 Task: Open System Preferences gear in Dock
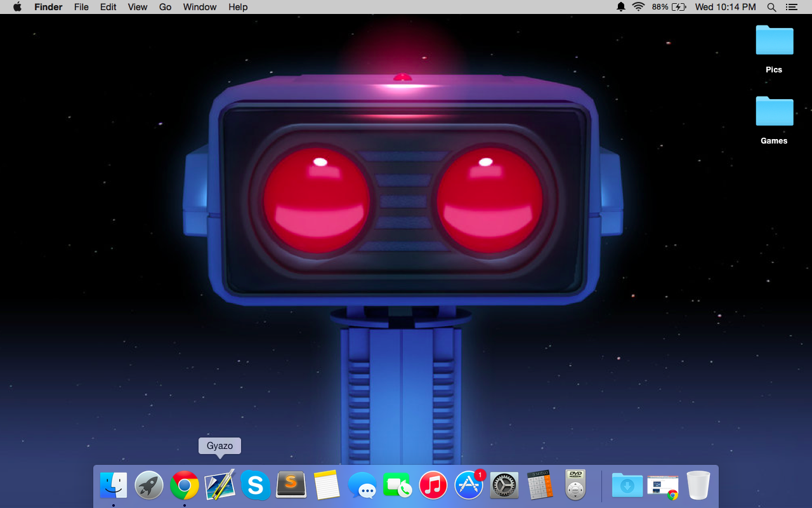tap(504, 486)
